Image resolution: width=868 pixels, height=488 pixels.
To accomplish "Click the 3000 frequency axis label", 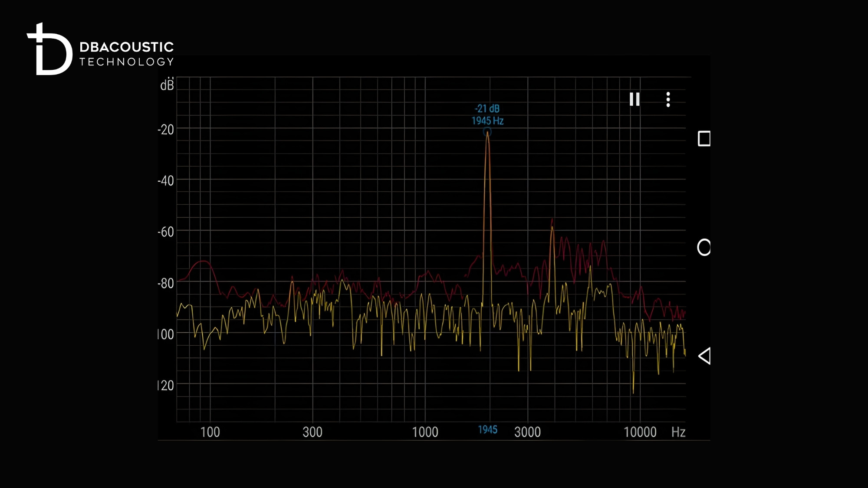I will tap(527, 432).
